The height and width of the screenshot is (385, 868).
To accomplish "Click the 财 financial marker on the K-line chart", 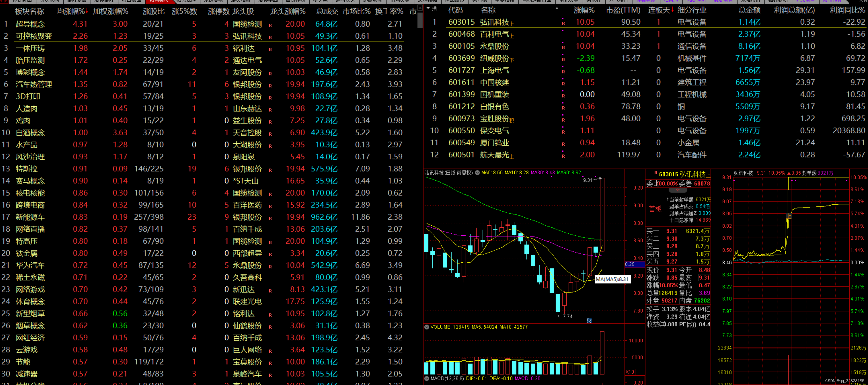I will click(589, 320).
